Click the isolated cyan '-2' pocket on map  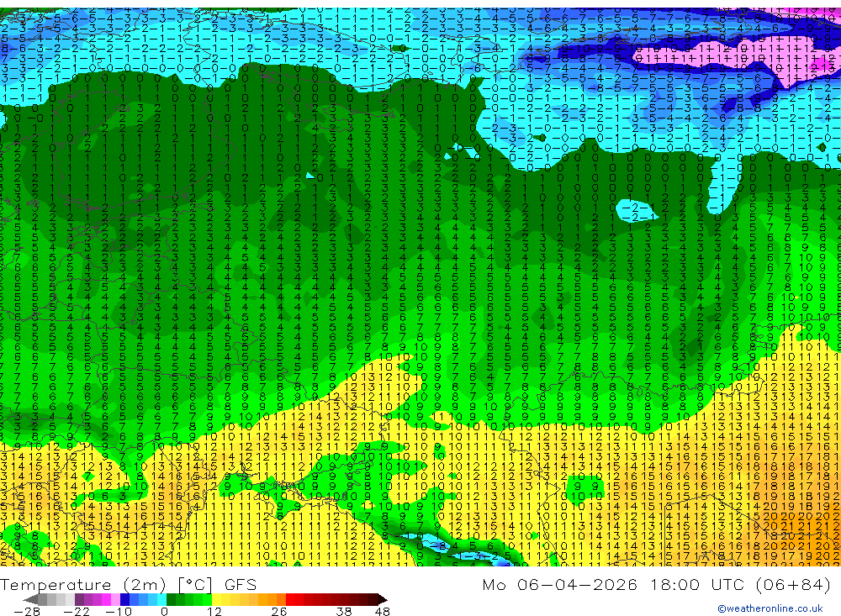636,211
